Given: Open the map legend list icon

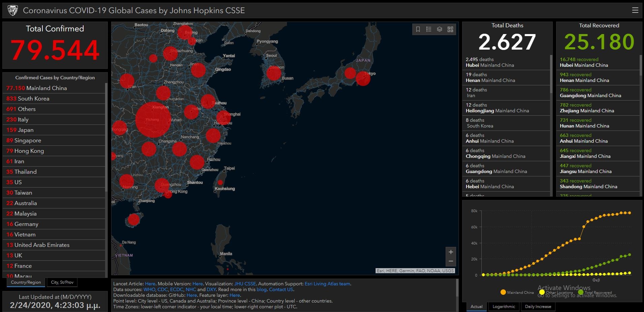Looking at the screenshot, I should 429,29.
